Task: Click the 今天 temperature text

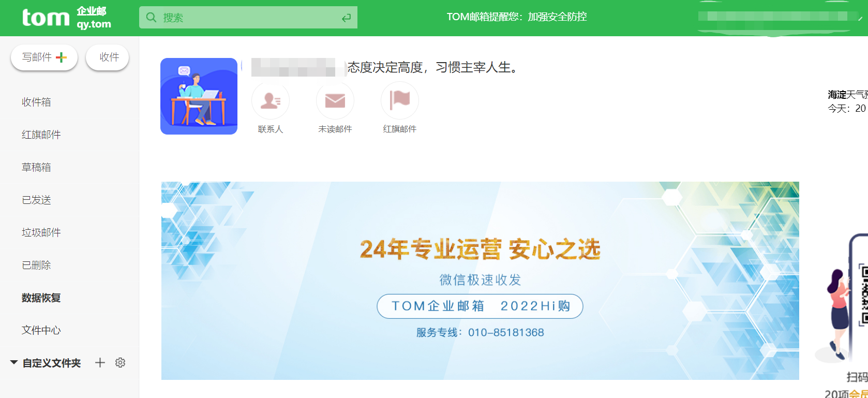Action: 847,109
